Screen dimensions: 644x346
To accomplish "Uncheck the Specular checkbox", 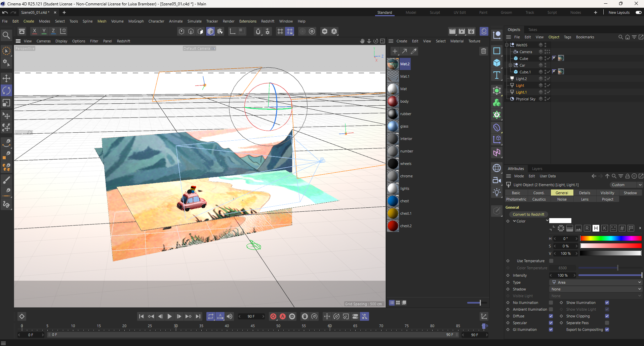I will [551, 323].
